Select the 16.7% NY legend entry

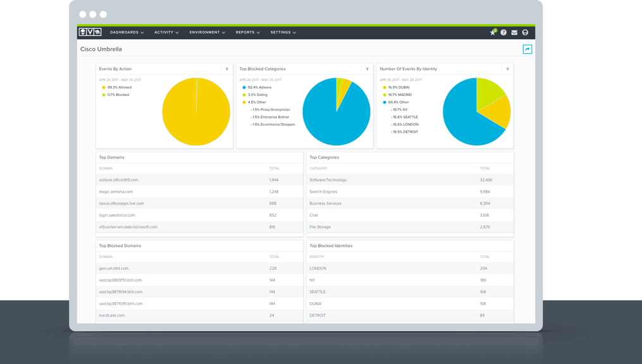pos(400,109)
